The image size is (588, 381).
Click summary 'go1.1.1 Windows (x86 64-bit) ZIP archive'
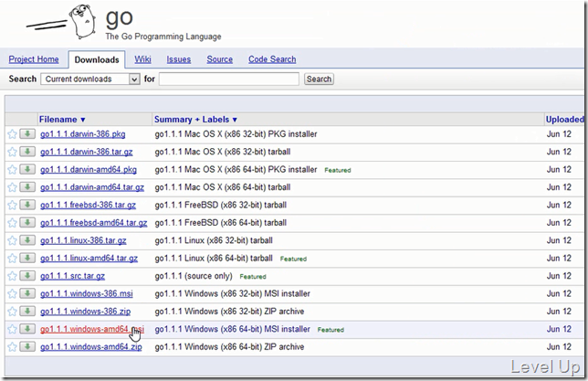point(229,347)
